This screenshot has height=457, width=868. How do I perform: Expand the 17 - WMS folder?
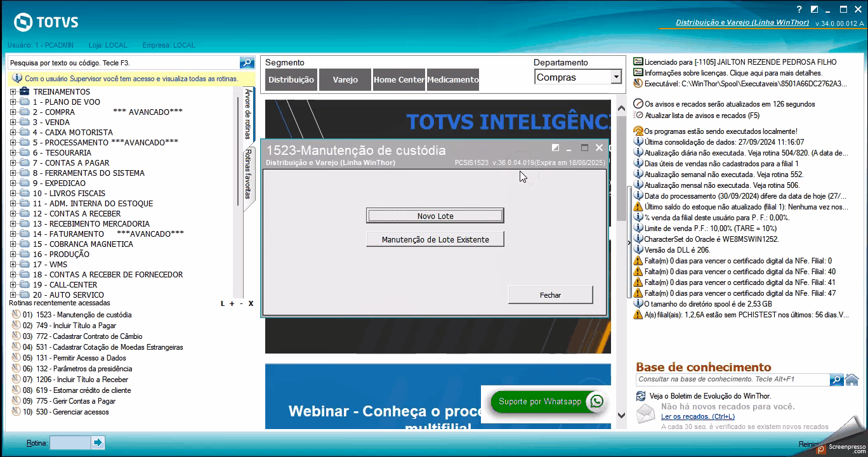coord(13,264)
